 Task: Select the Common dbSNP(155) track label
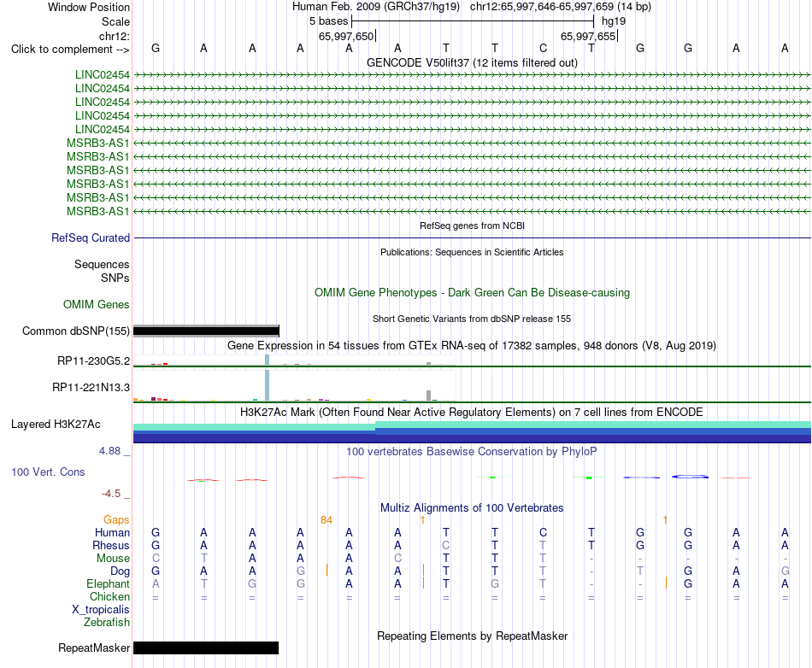75,331
